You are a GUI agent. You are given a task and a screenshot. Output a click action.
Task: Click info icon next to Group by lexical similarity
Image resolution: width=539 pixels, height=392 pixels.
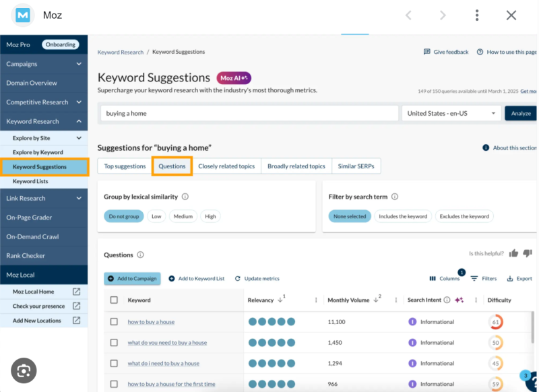coord(185,197)
